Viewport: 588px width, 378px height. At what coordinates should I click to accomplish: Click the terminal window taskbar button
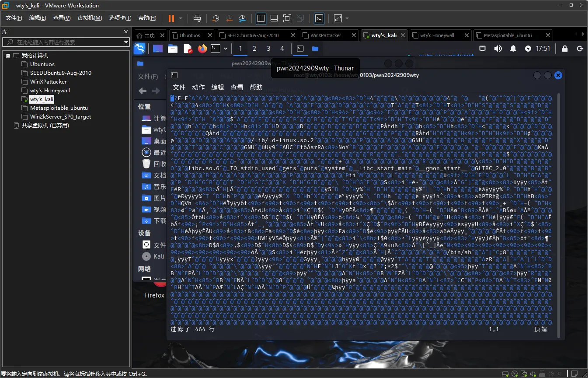click(x=300, y=49)
